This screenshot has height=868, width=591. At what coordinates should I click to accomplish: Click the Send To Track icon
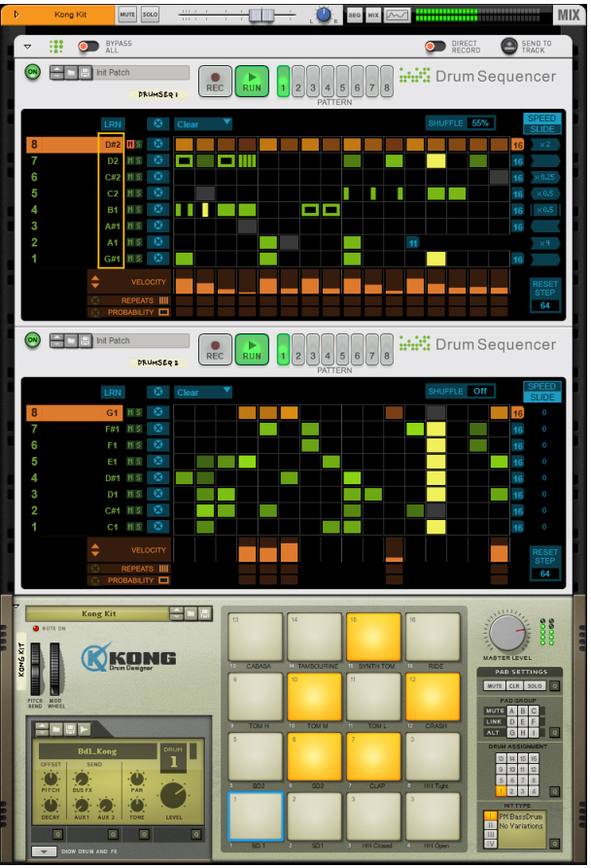point(509,46)
